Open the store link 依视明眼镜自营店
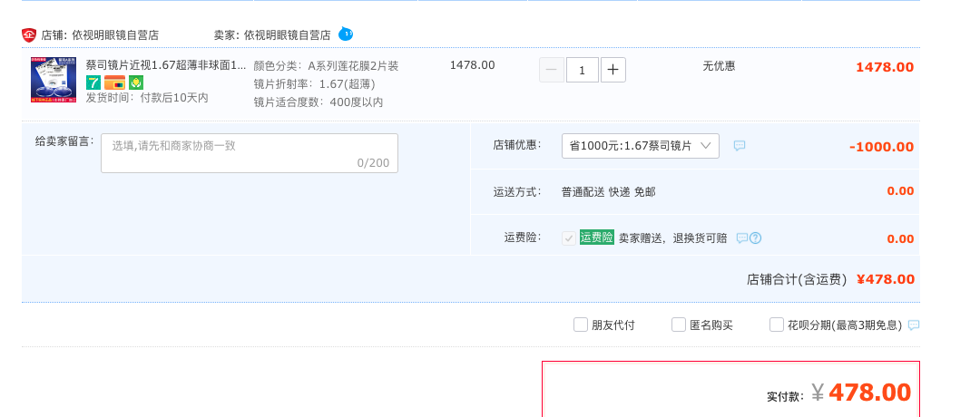This screenshot has width=980, height=417. [115, 35]
